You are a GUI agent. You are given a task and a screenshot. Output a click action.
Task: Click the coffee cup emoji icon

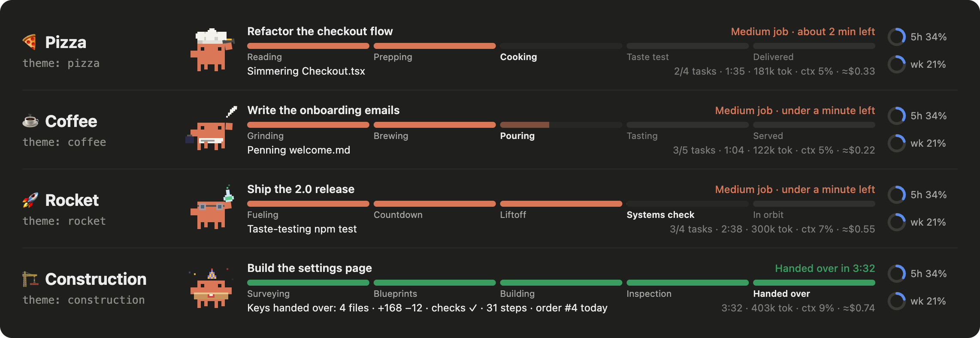coord(30,121)
